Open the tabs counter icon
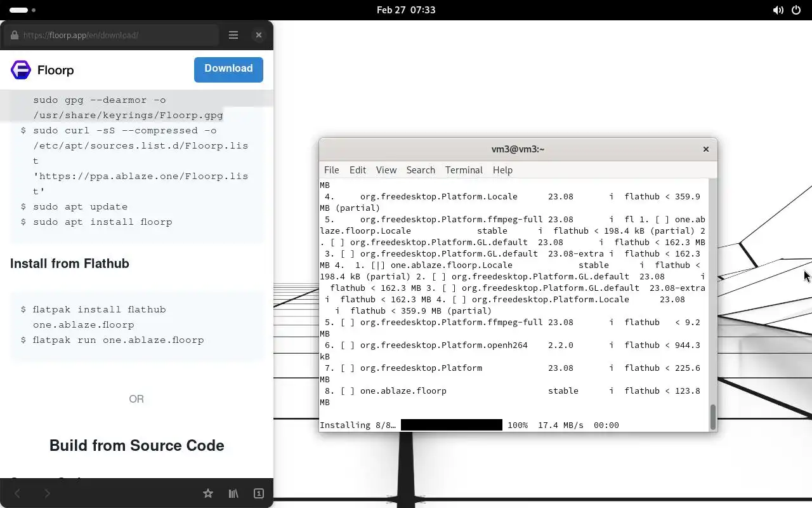This screenshot has height=508, width=812. tap(259, 493)
